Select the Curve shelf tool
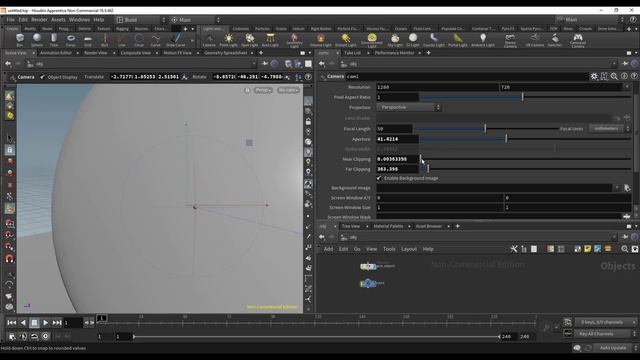Screen dimensions: 640x360 pos(156,40)
